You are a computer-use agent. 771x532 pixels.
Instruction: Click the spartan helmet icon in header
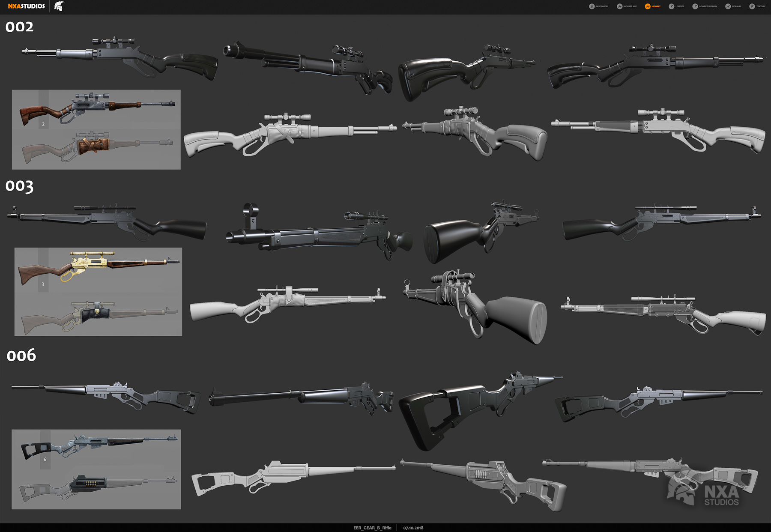tap(60, 6)
